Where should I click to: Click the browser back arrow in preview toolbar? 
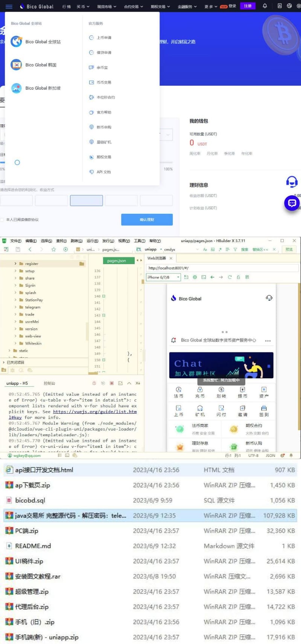[x=212, y=277]
